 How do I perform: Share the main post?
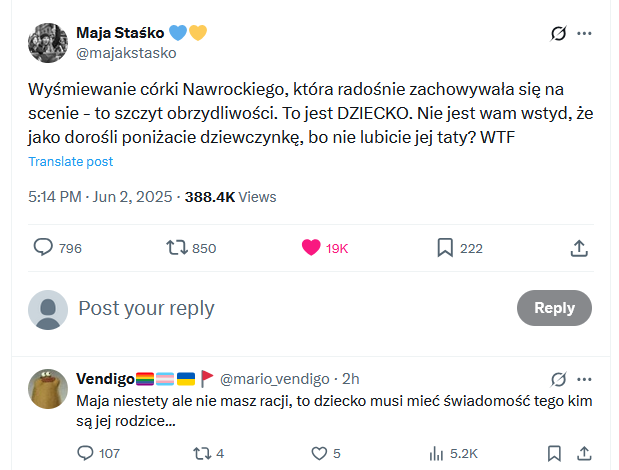tap(578, 247)
